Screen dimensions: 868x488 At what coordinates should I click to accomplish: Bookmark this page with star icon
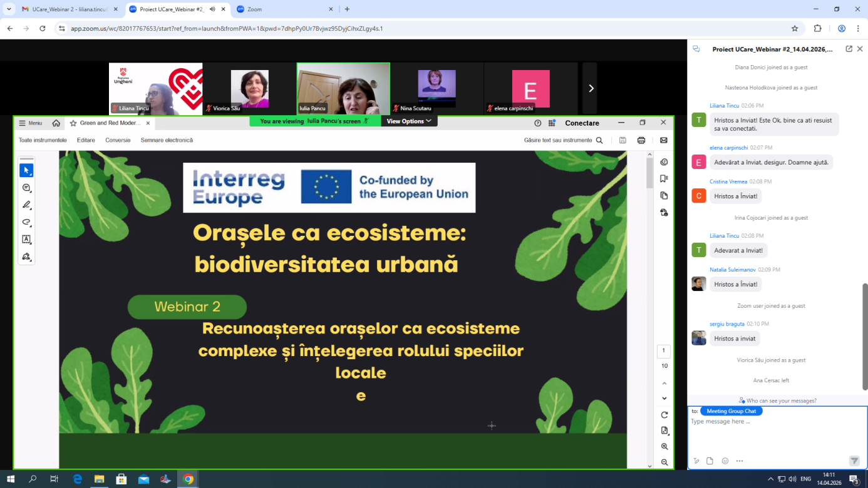pos(795,28)
